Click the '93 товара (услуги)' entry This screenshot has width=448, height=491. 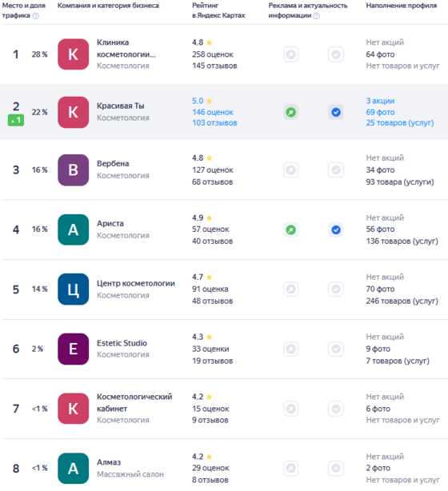click(400, 182)
